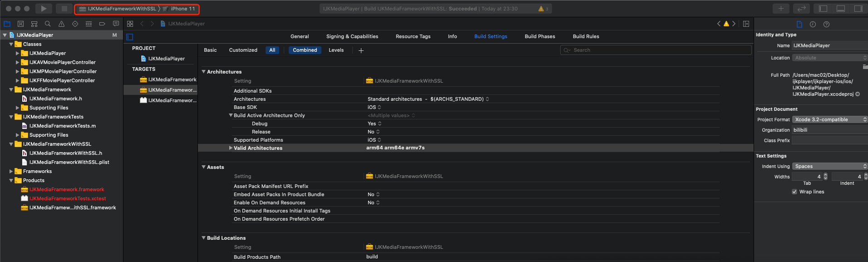868x262 pixels.
Task: Switch to the Signing & Capabilities tab
Action: click(x=352, y=36)
